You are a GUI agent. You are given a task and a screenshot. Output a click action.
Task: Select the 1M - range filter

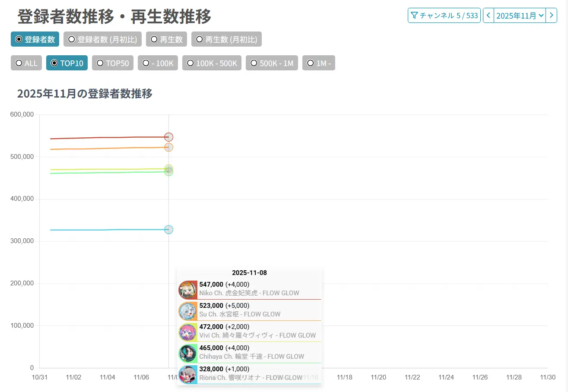point(319,63)
